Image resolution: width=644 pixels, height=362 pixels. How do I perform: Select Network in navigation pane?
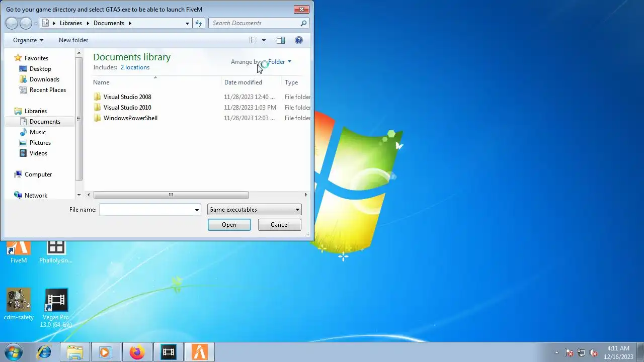point(36,196)
